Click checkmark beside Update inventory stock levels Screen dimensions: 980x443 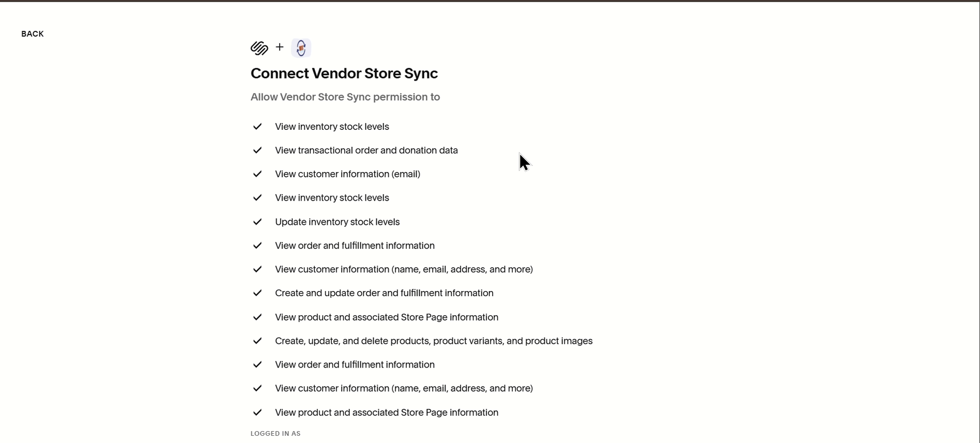257,222
